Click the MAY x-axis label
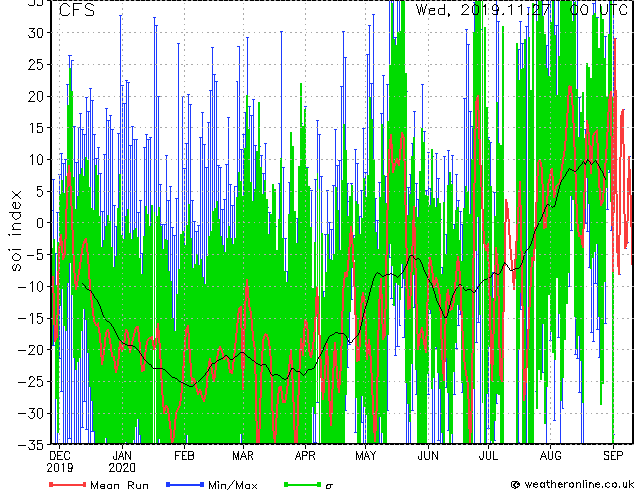This screenshot has width=634, height=490. click(366, 456)
